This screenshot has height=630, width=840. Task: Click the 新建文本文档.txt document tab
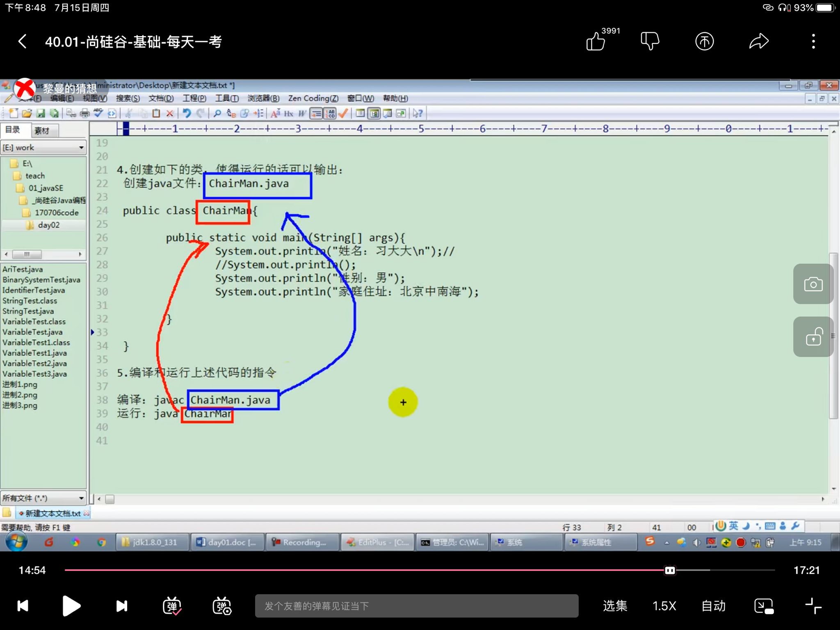tap(53, 514)
